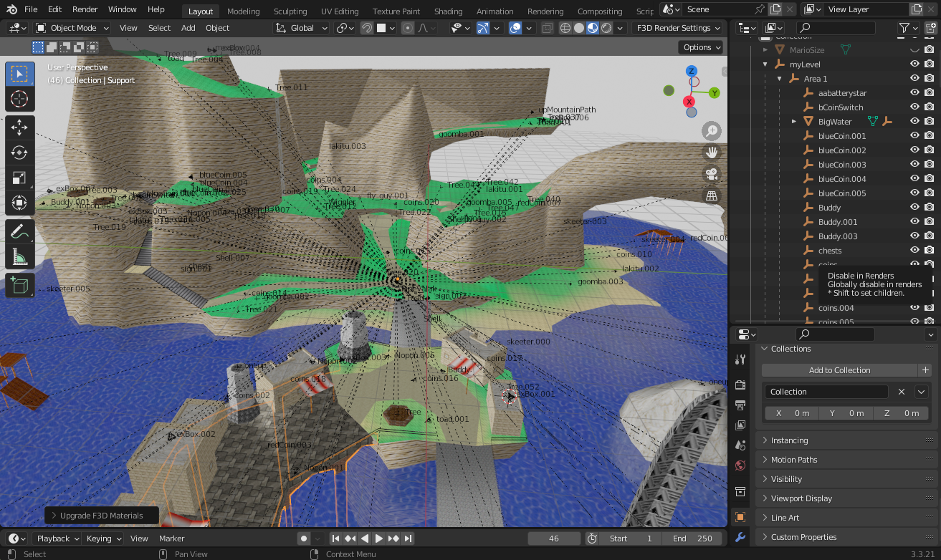Click the current frame field showing 46
The image size is (941, 560).
pyautogui.click(x=553, y=539)
